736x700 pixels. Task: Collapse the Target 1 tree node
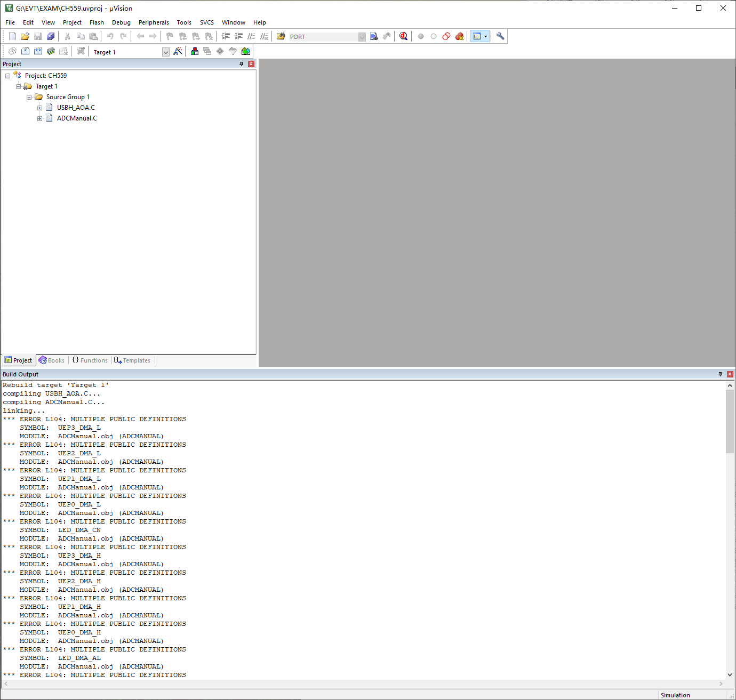19,86
